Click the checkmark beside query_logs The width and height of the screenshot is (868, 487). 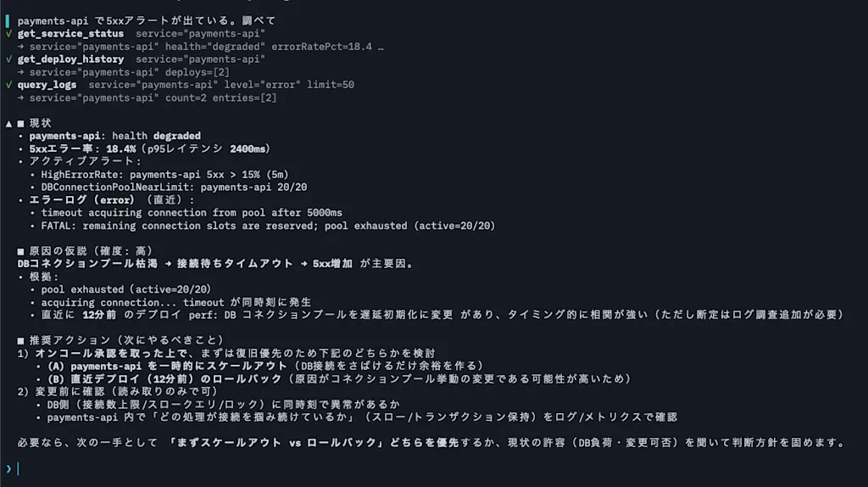coord(8,85)
